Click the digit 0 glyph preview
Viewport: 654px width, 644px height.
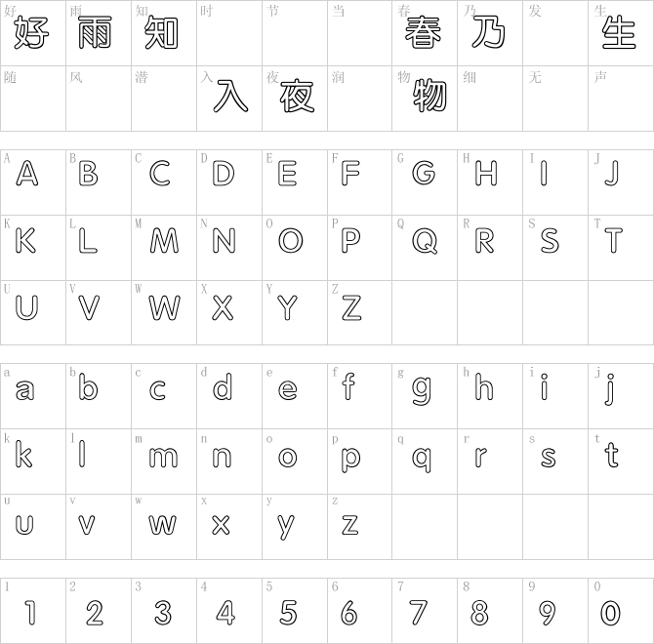[x=610, y=613]
